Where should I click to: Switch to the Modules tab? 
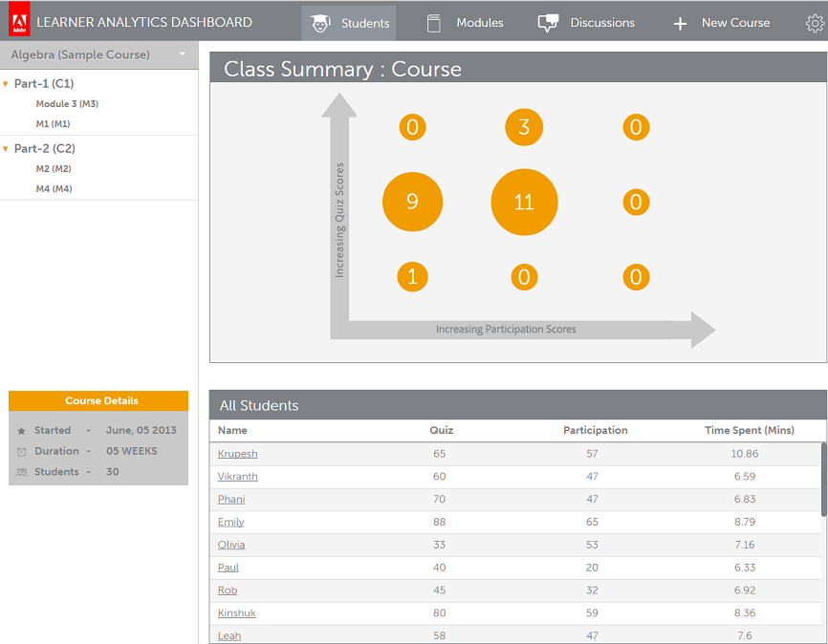(479, 23)
